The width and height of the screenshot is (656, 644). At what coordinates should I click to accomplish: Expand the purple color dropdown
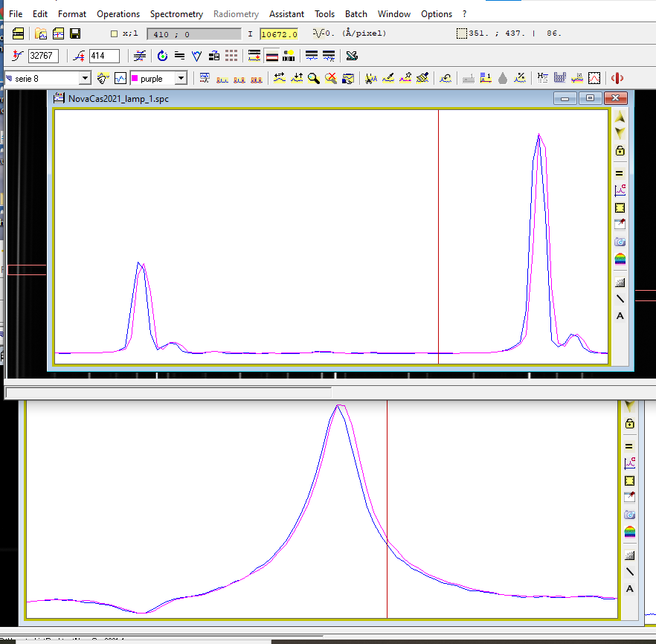179,78
